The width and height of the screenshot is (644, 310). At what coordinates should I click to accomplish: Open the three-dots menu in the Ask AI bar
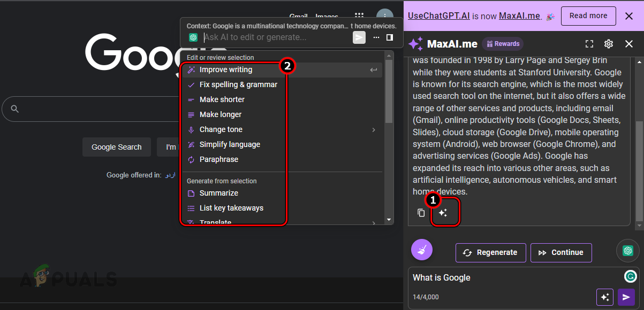pyautogui.click(x=376, y=37)
